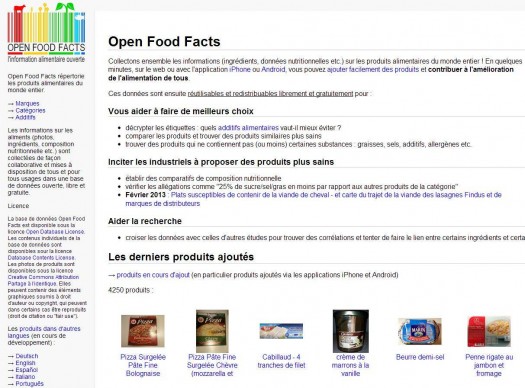The width and height of the screenshot is (525, 388).
Task: Open the Open Database License link
Action: point(55,232)
